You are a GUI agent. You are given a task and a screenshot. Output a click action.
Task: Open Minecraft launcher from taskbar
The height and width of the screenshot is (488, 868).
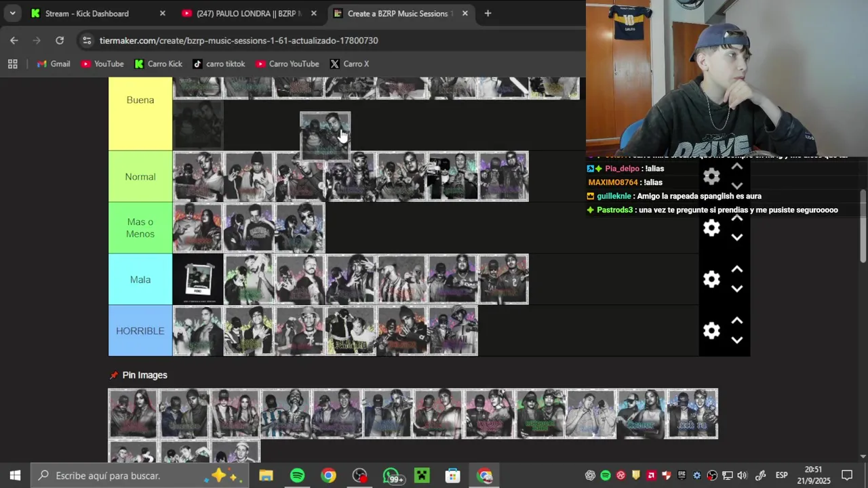coord(422,476)
